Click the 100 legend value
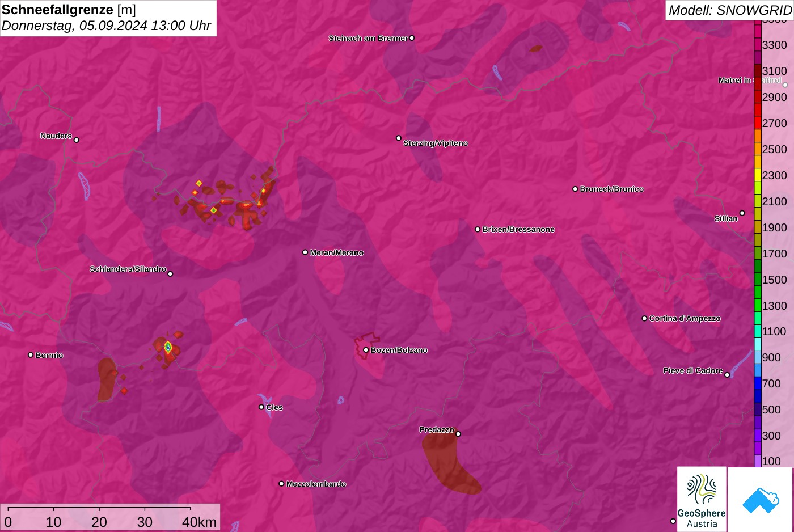The height and width of the screenshot is (532, 794). [x=771, y=461]
